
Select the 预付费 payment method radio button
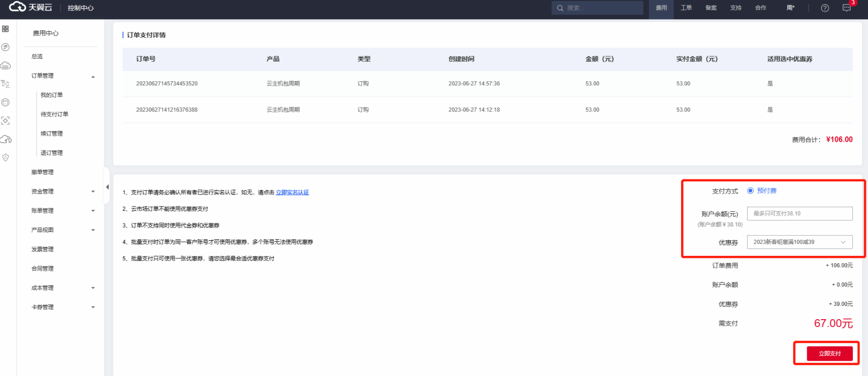pos(750,191)
